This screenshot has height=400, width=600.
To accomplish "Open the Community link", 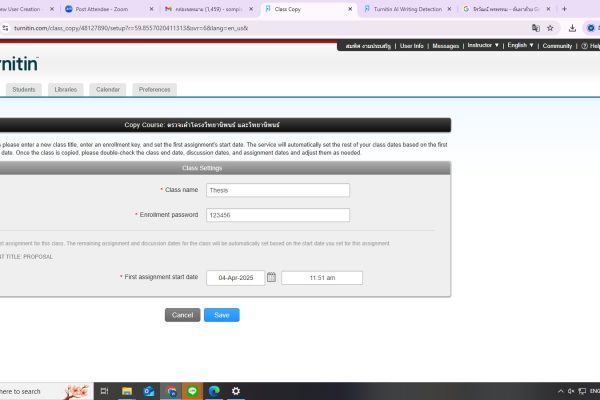I will click(x=557, y=46).
